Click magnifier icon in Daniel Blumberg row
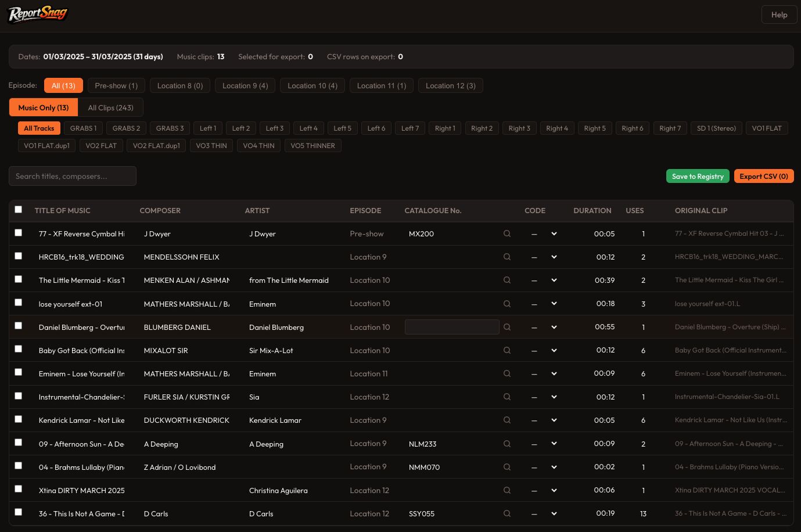This screenshot has height=532, width=801. (507, 327)
